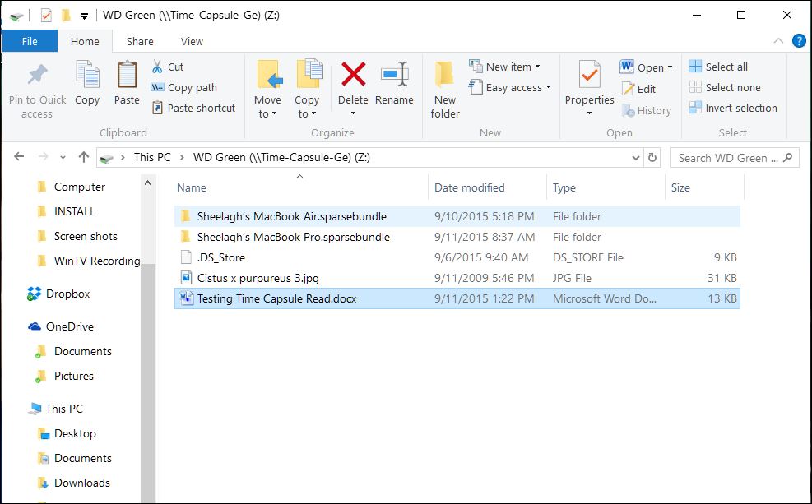812x504 pixels.
Task: Open the Recent locations dropdown
Action: [63, 157]
